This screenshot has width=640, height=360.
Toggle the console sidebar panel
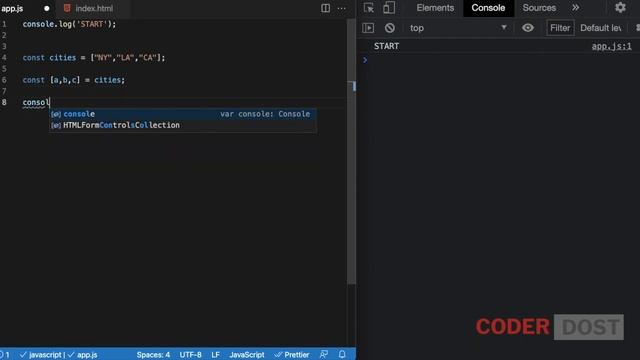[368, 28]
